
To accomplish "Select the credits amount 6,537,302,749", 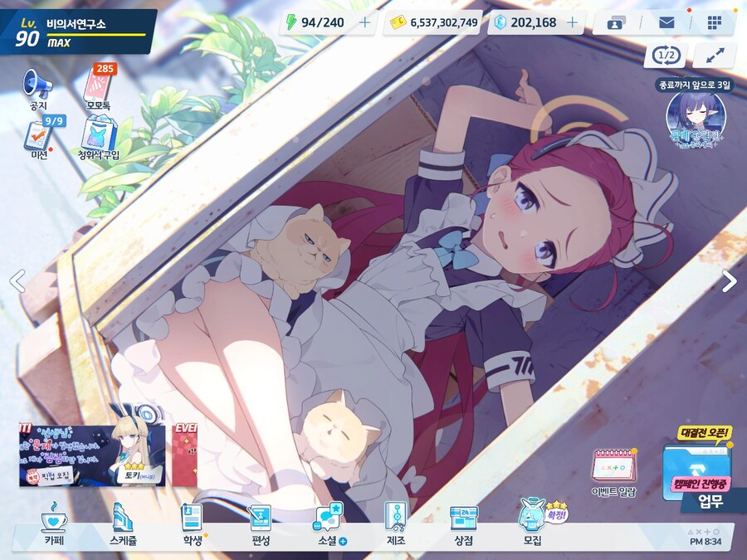I will pyautogui.click(x=444, y=22).
